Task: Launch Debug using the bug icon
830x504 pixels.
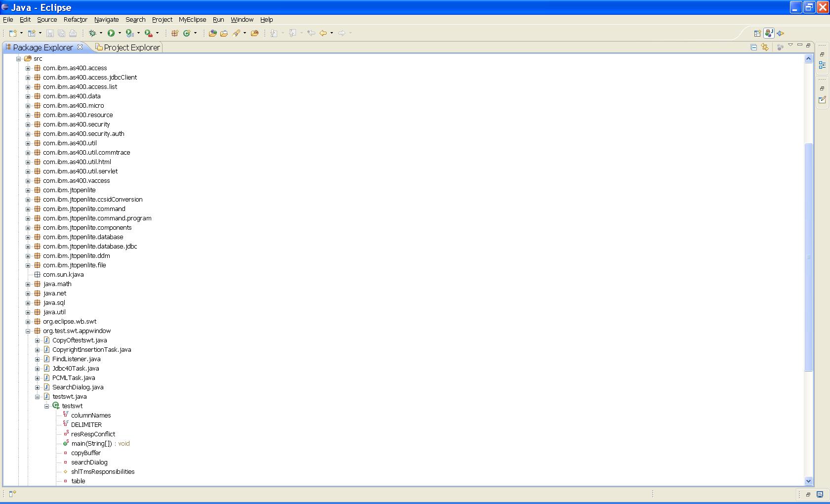Action: pos(92,33)
